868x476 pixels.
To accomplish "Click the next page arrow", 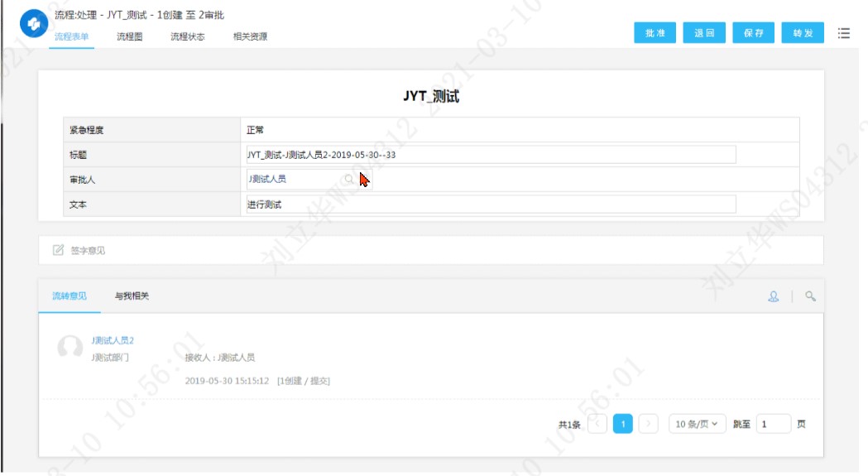I will click(648, 424).
